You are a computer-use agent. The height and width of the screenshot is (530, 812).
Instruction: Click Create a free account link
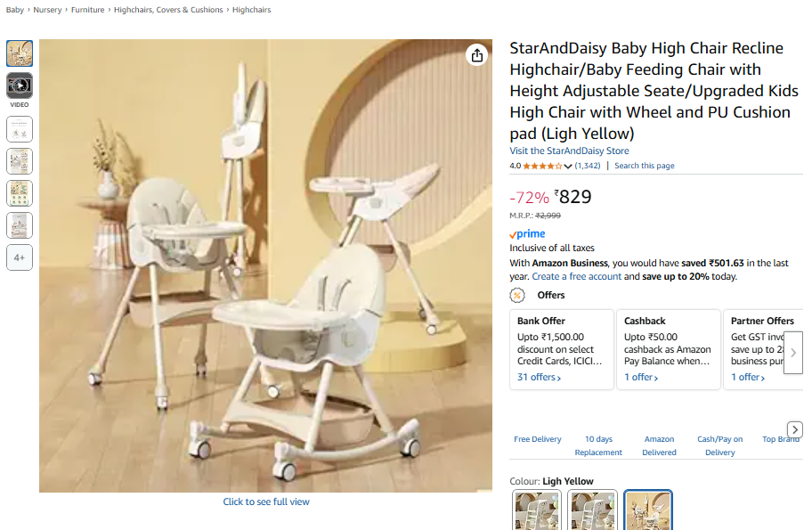[576, 277]
